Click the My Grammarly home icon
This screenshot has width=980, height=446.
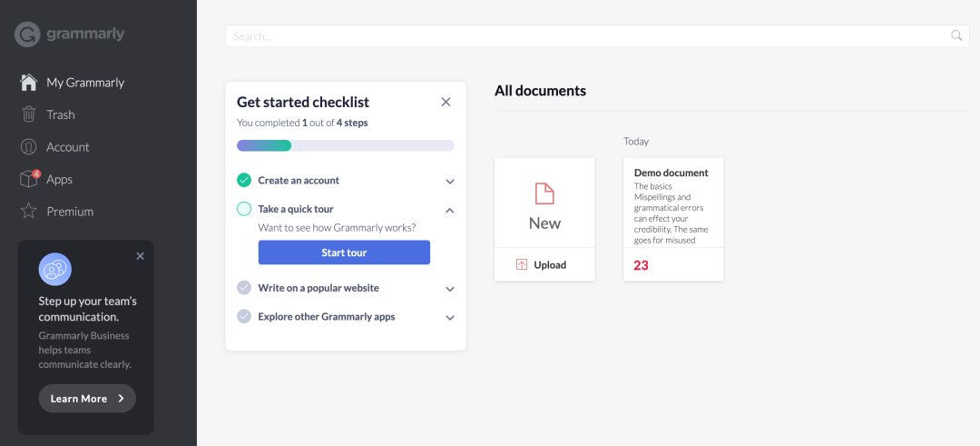click(29, 83)
